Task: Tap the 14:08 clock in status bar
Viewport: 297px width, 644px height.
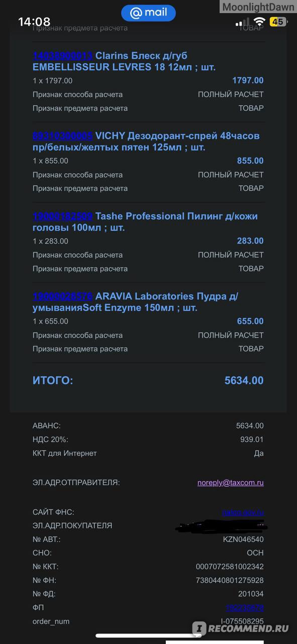Action: pos(34,22)
